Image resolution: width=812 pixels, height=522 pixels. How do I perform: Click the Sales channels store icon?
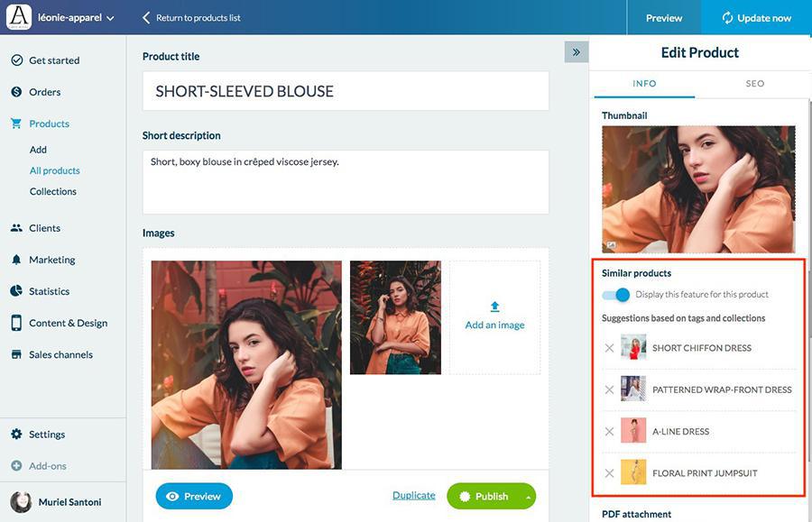(x=16, y=354)
